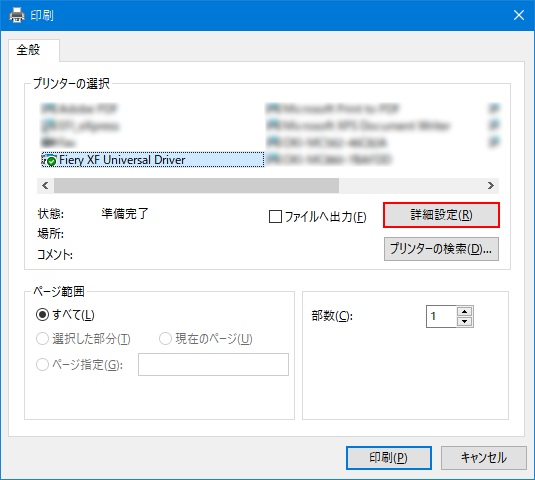The height and width of the screenshot is (480, 535).
Task: Decrease the number of copies with the down arrow
Action: 464,322
